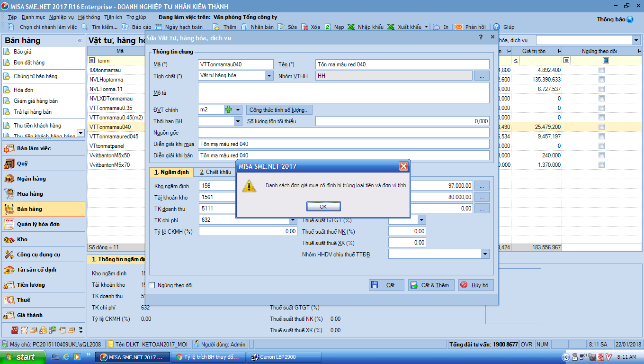Screen dimensions: 644x364
Task: Open the Trợ giúp menu
Action: [136, 17]
